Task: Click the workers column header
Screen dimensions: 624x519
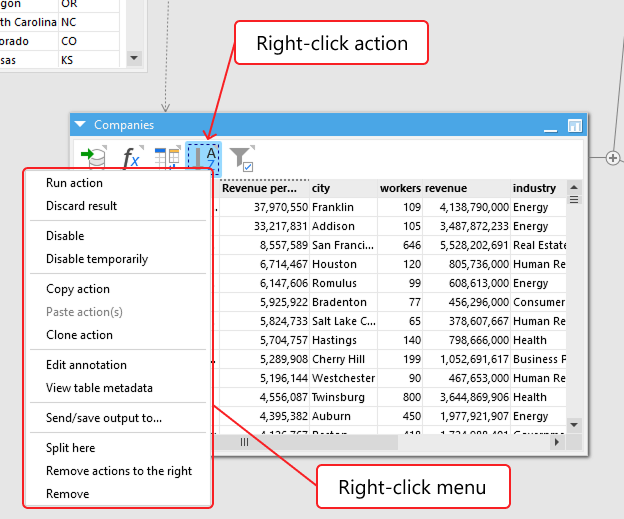Action: tap(400, 188)
